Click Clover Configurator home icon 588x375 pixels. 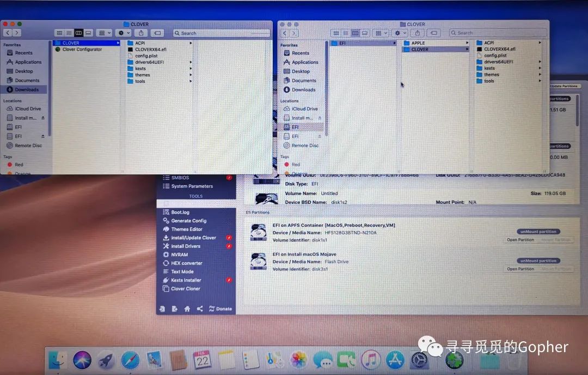(x=187, y=309)
